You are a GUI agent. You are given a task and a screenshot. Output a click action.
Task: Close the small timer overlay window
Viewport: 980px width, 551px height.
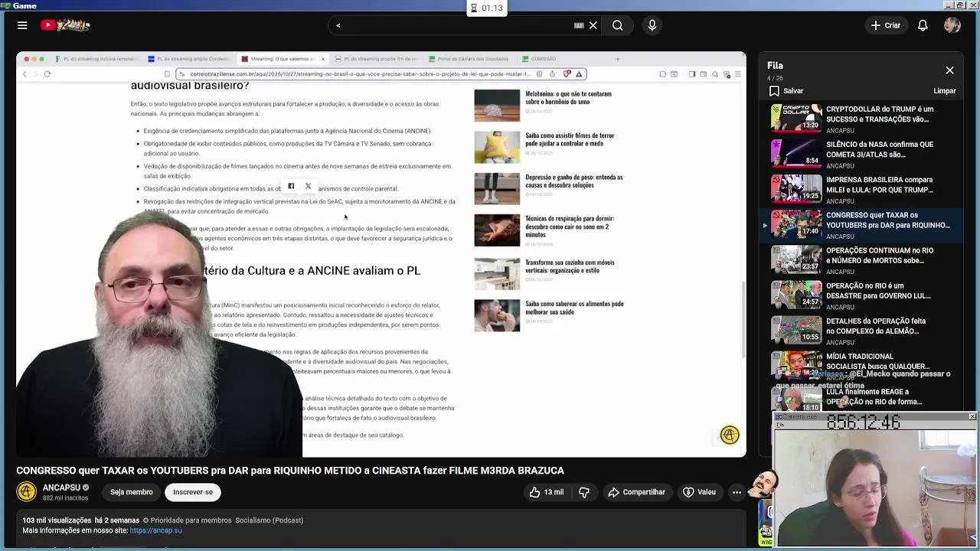pyautogui.click(x=972, y=417)
